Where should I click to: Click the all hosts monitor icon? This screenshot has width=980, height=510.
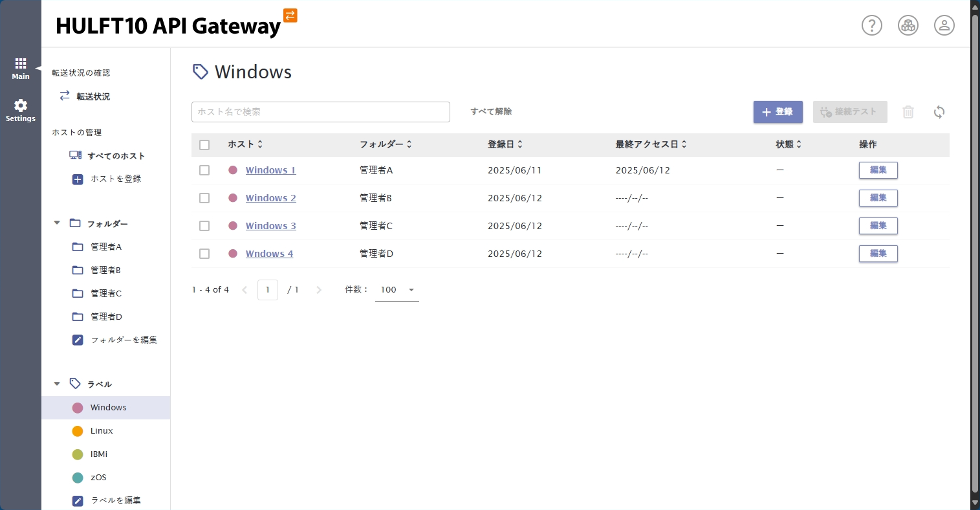pos(76,155)
